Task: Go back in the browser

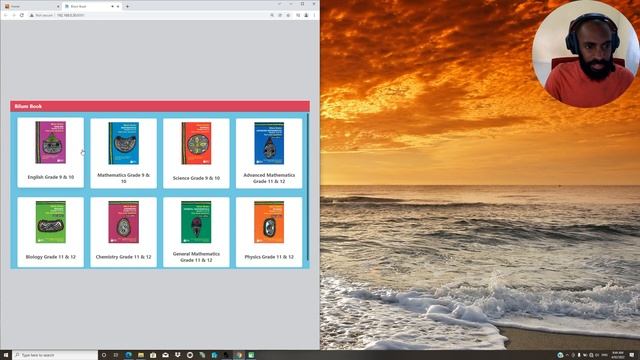Action: pos(6,15)
